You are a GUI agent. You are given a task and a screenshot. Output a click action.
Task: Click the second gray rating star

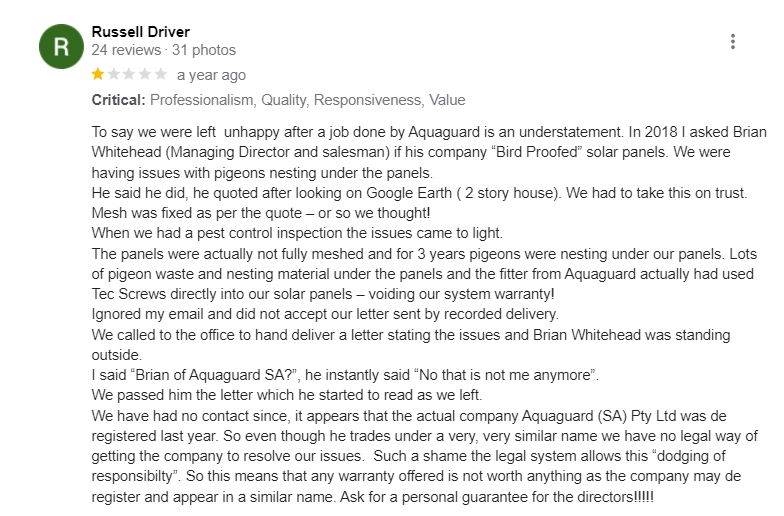(114, 74)
